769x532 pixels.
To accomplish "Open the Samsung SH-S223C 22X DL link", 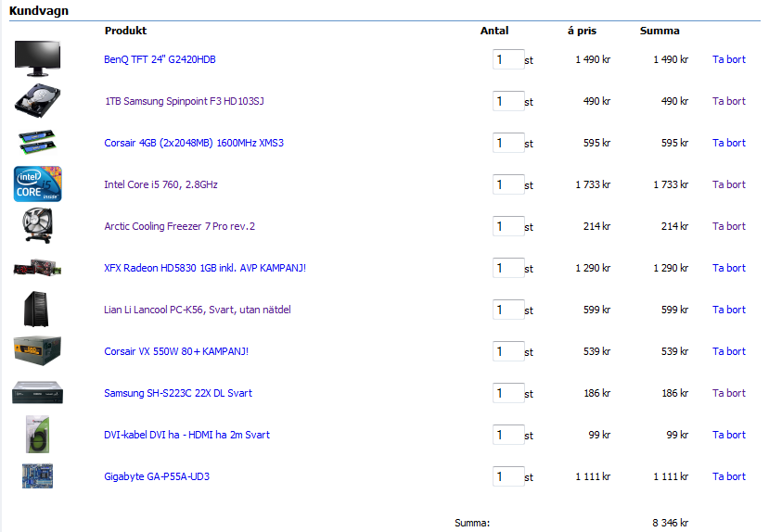I will 178,393.
